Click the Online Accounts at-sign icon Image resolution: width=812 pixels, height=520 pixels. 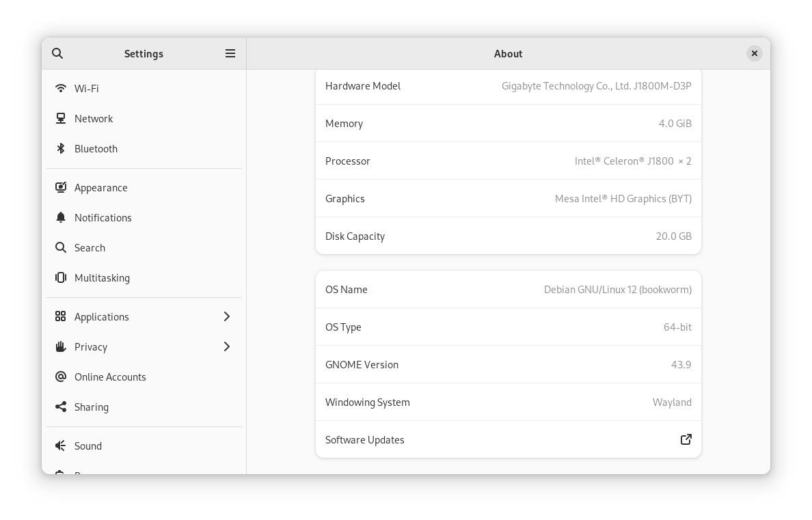(61, 377)
